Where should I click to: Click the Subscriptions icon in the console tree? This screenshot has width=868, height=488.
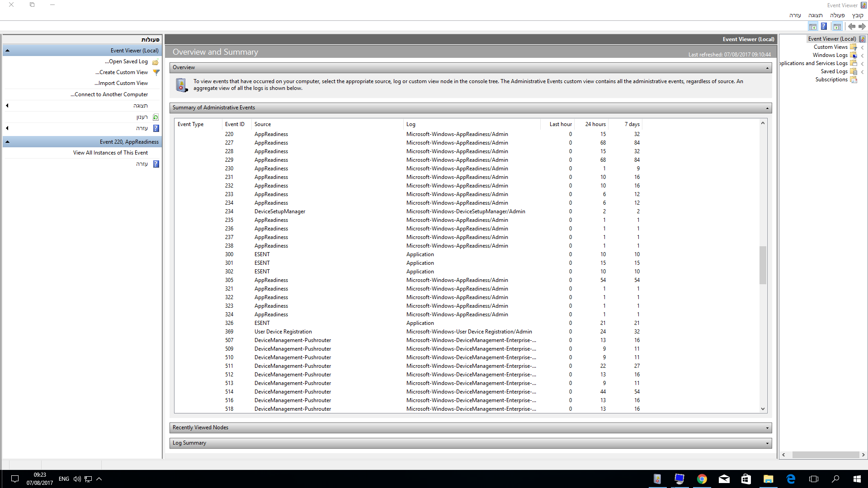coord(854,80)
